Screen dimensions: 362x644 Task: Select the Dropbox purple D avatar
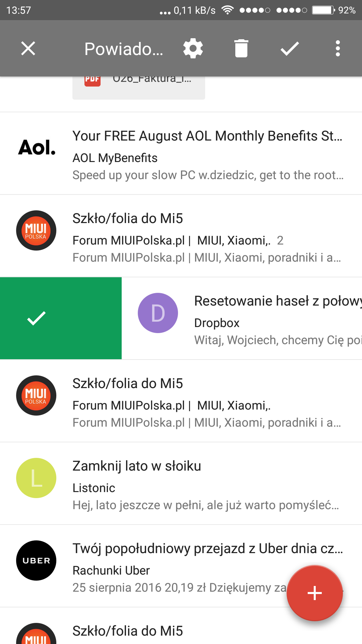[x=158, y=313]
